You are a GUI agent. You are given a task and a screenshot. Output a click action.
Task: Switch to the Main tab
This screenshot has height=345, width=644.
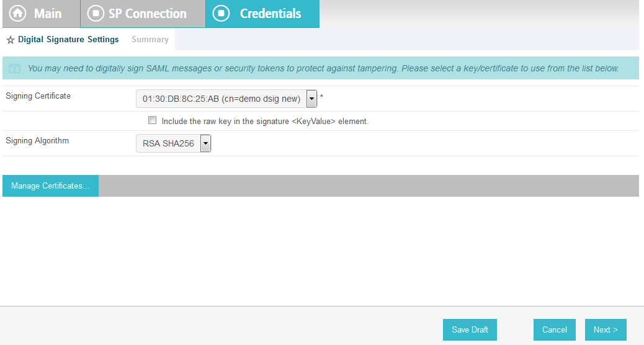tap(41, 14)
